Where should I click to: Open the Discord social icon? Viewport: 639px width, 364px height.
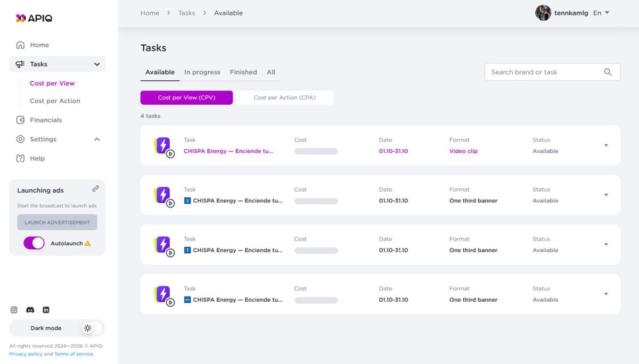30,310
